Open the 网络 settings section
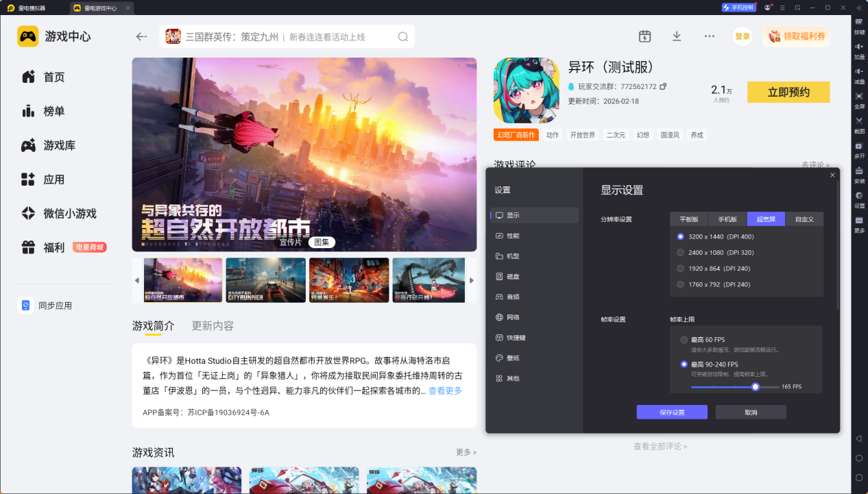 click(x=534, y=317)
